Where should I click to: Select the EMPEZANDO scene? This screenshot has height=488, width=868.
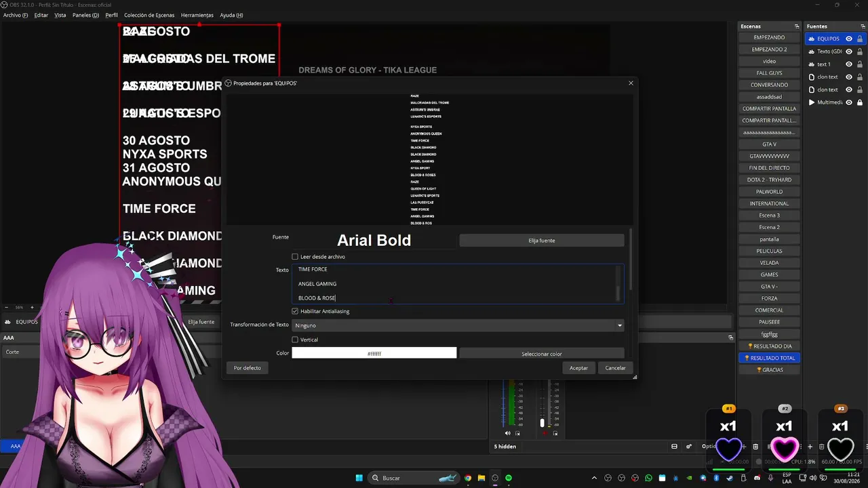769,37
